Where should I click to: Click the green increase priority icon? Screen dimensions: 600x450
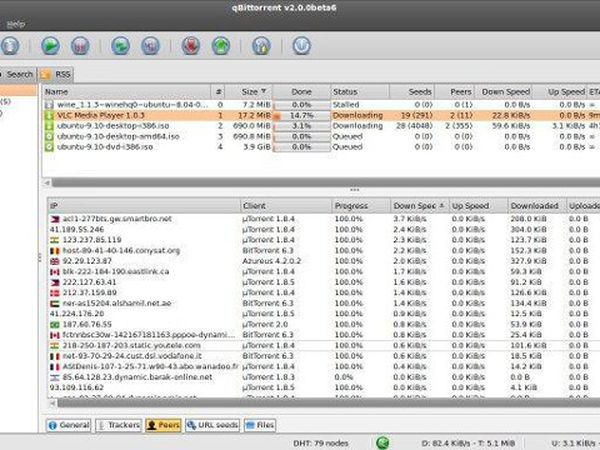[x=221, y=45]
